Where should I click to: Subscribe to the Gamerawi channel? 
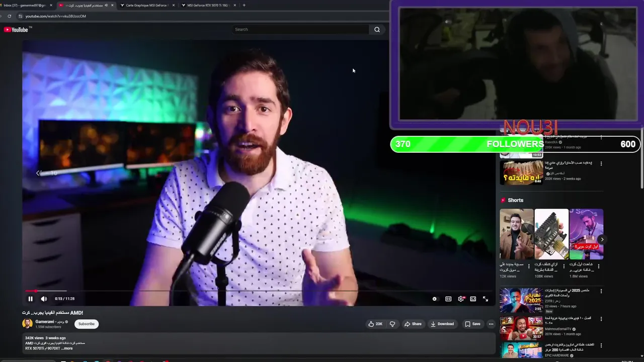(x=87, y=324)
